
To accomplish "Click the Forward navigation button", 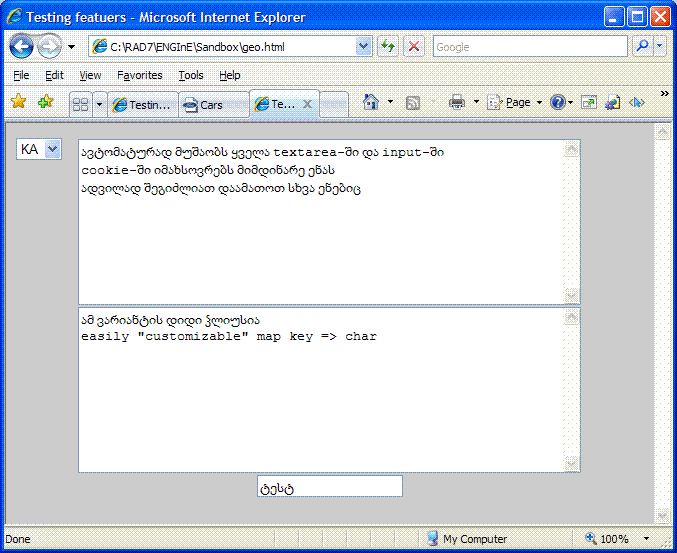I will 49,46.
